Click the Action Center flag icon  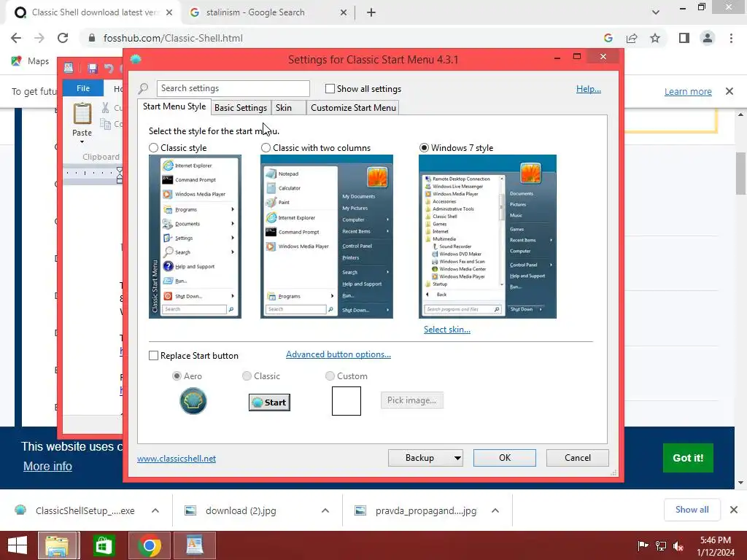[x=643, y=546]
